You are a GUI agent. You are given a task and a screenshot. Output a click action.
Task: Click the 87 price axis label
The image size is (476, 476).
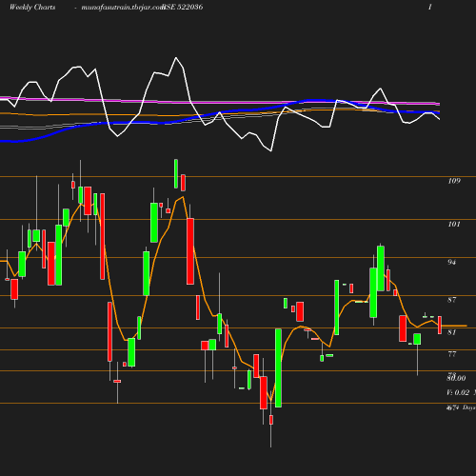point(451,300)
